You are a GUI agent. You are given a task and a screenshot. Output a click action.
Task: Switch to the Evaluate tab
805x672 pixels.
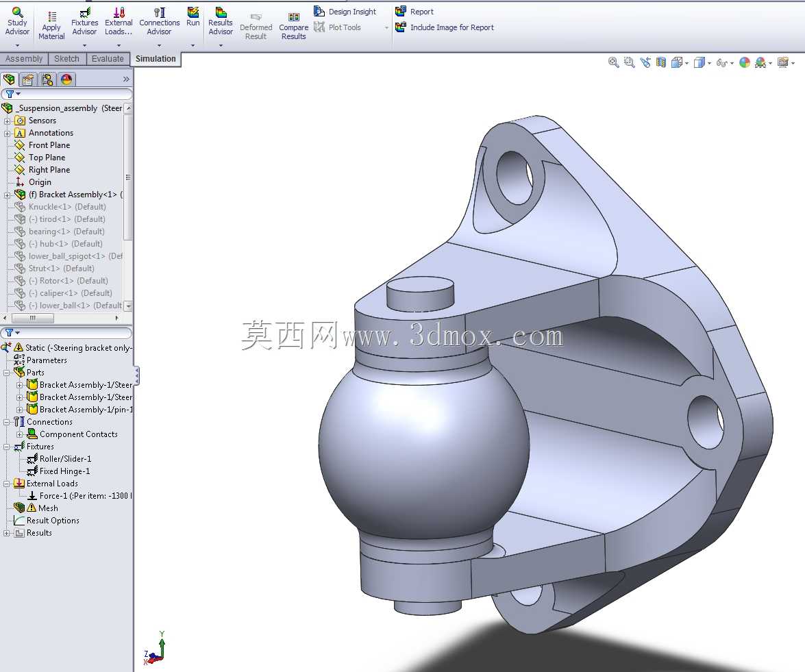108,58
